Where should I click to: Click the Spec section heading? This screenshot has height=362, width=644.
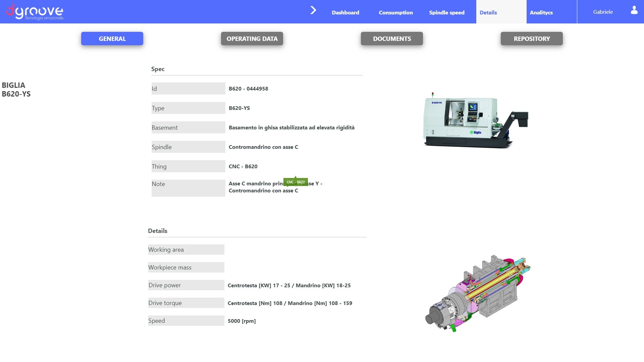point(158,69)
